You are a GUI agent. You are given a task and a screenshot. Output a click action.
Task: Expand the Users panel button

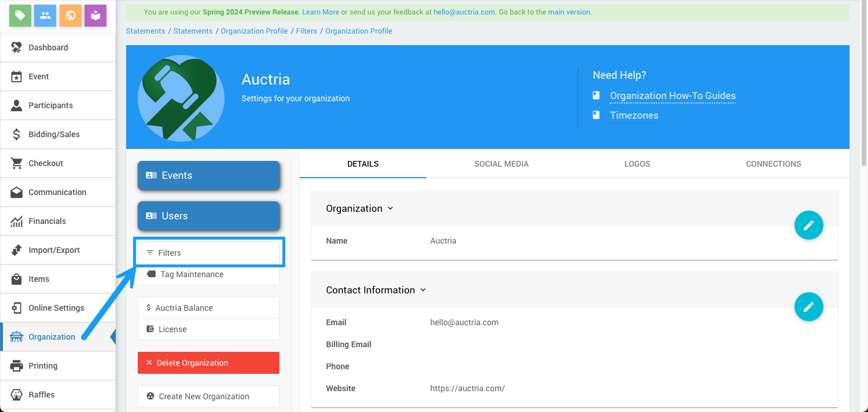(x=208, y=216)
